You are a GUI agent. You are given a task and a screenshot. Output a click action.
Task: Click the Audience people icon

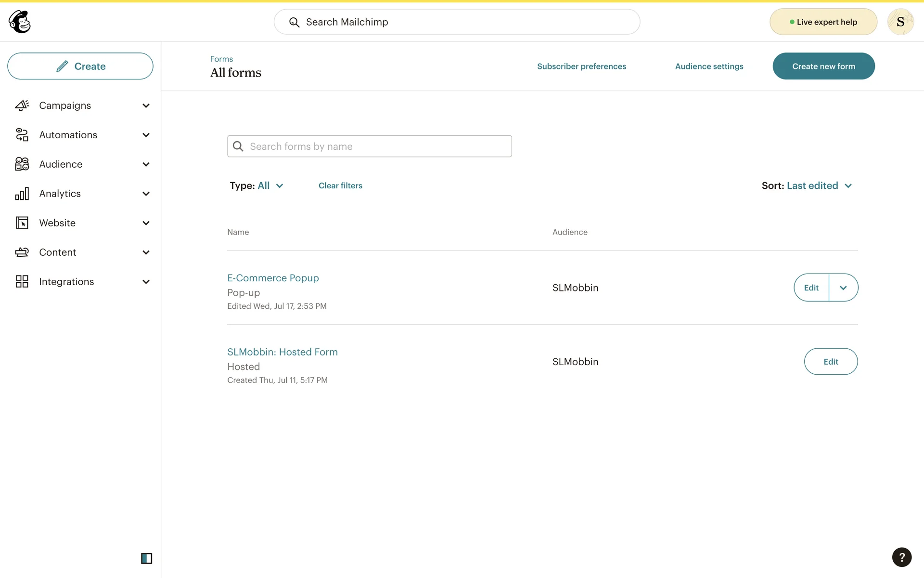(x=22, y=164)
